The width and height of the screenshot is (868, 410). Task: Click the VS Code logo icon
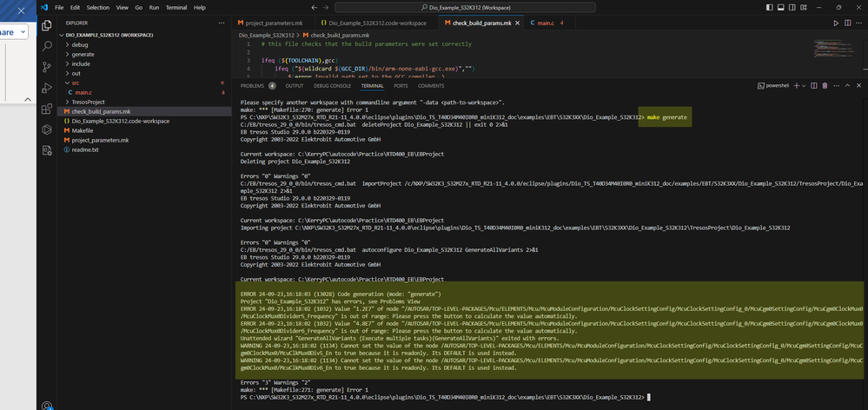click(44, 7)
